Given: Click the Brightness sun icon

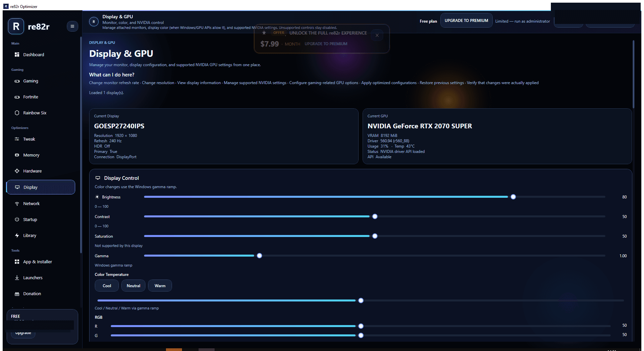Looking at the screenshot, I should tap(97, 197).
